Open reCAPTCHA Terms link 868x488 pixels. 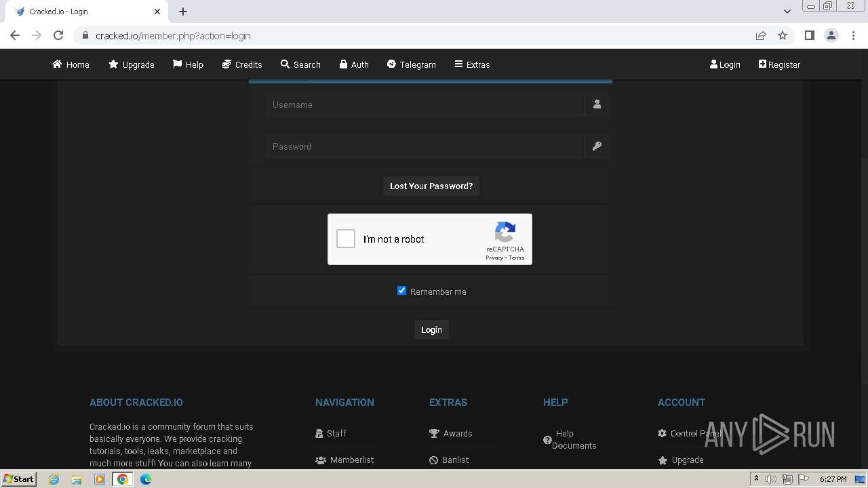(517, 258)
